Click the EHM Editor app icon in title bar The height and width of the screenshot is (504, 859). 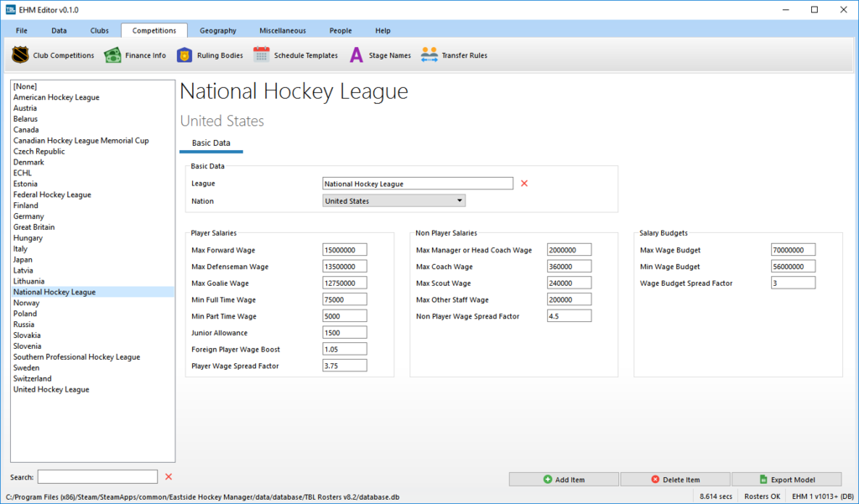click(10, 10)
